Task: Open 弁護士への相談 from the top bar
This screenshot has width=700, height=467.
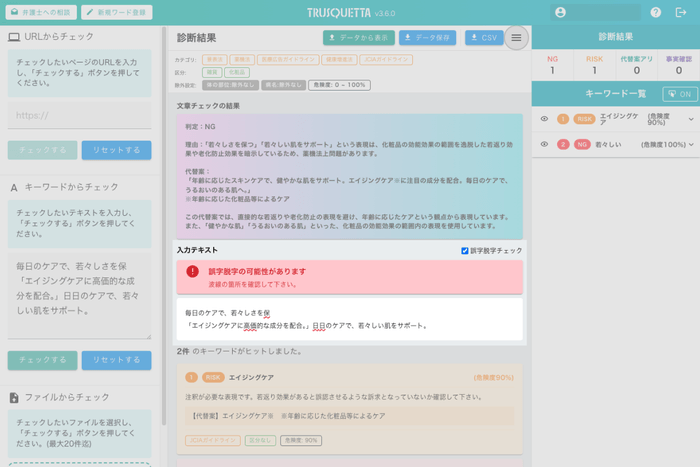Action: coord(40,12)
